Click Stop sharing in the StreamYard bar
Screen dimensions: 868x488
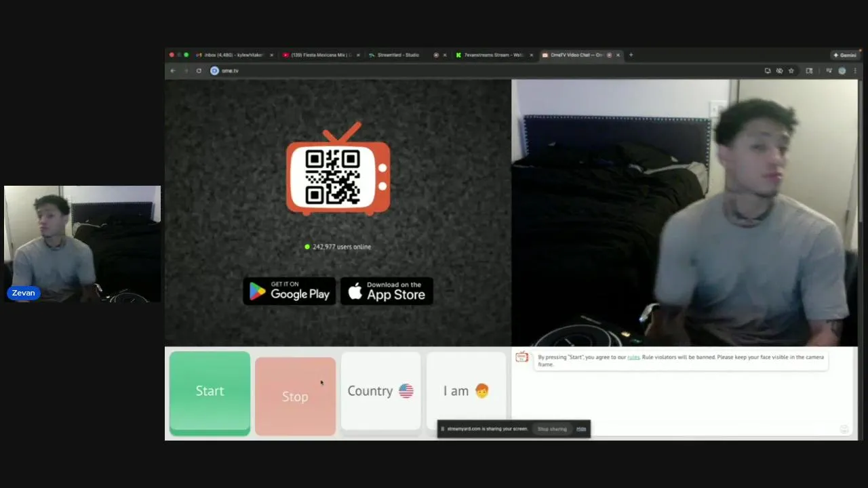tap(552, 429)
